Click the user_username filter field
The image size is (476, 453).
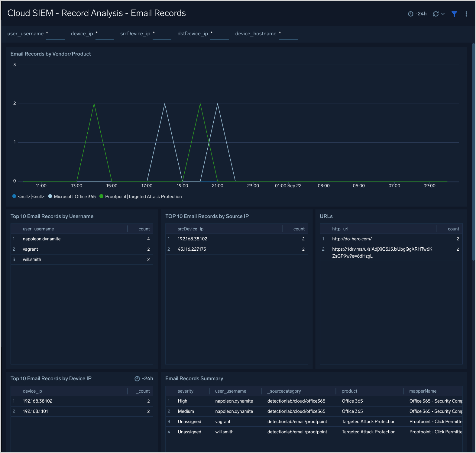click(55, 34)
